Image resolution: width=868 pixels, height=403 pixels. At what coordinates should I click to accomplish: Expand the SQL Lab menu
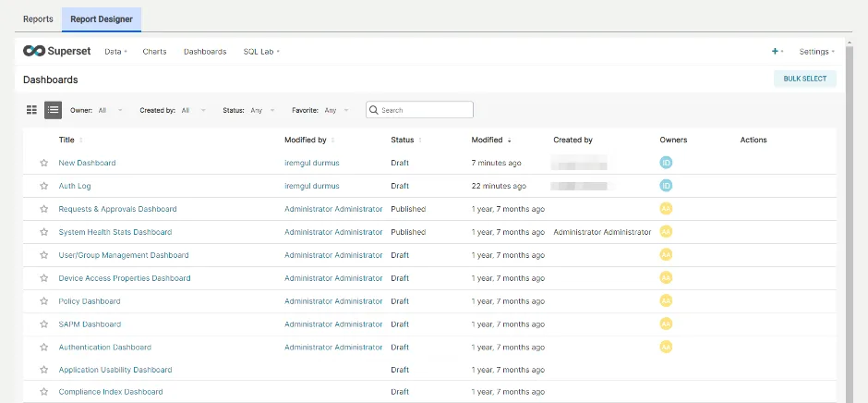[x=261, y=52]
